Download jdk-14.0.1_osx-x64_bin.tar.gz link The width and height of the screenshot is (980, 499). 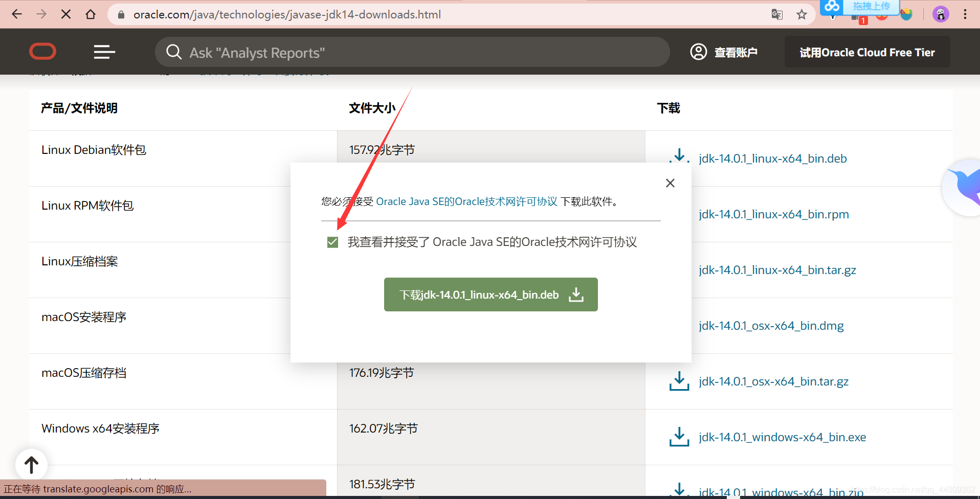click(774, 381)
